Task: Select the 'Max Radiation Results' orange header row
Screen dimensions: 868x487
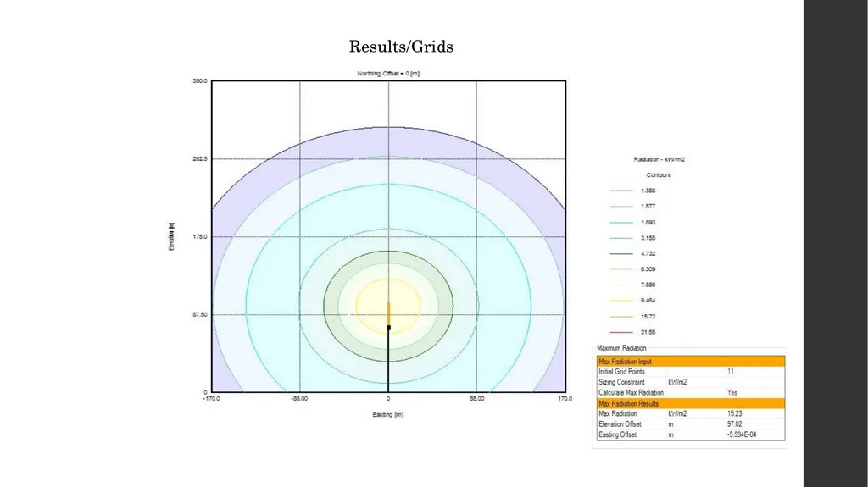Action: 690,403
